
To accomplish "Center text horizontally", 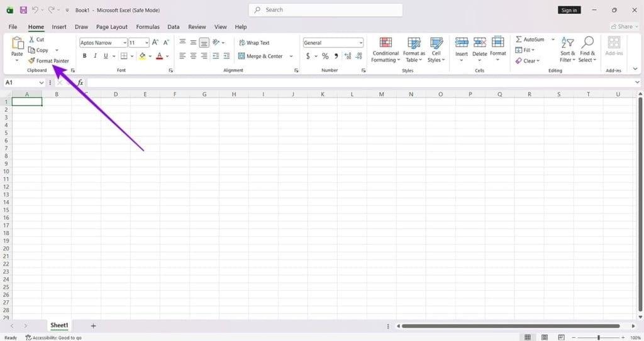I will (193, 56).
